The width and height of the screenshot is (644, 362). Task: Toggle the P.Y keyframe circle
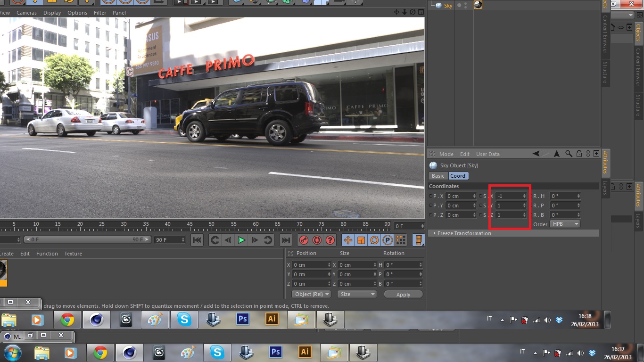click(431, 206)
